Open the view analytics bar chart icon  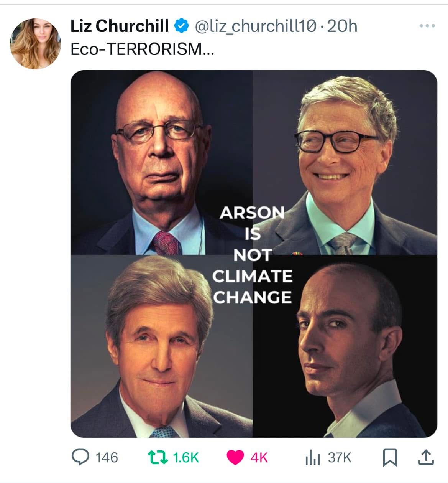coord(312,458)
